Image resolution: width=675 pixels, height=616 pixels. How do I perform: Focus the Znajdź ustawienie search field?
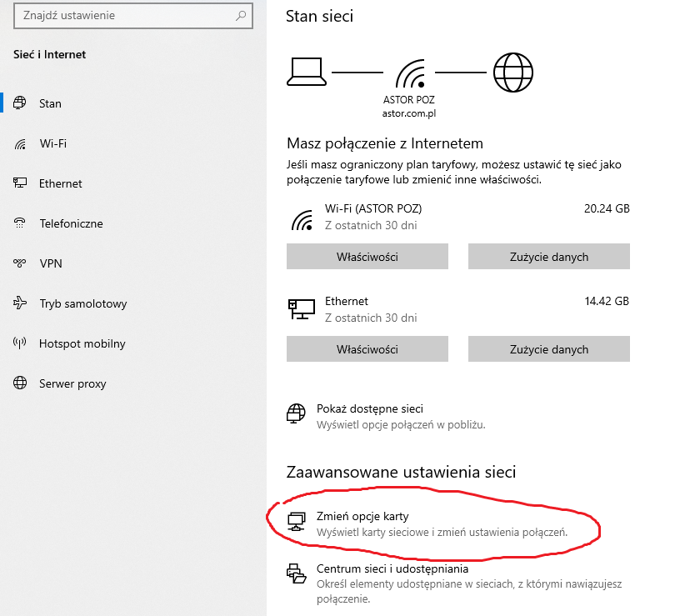[x=133, y=16]
